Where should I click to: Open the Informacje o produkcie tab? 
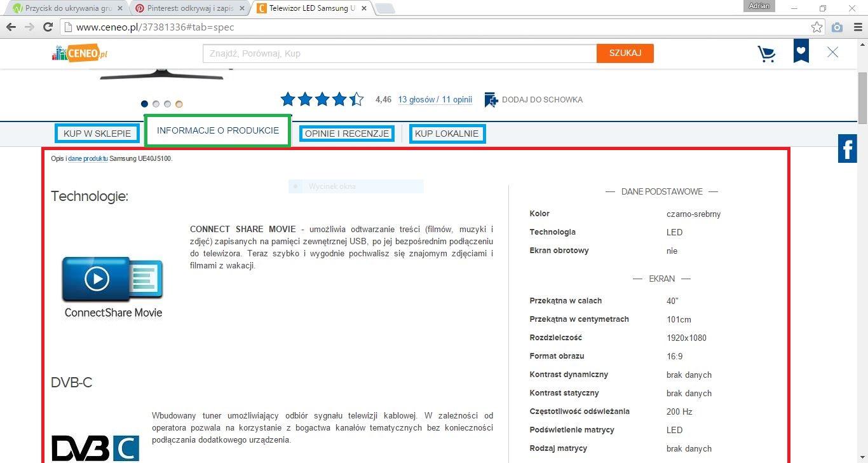(x=218, y=130)
